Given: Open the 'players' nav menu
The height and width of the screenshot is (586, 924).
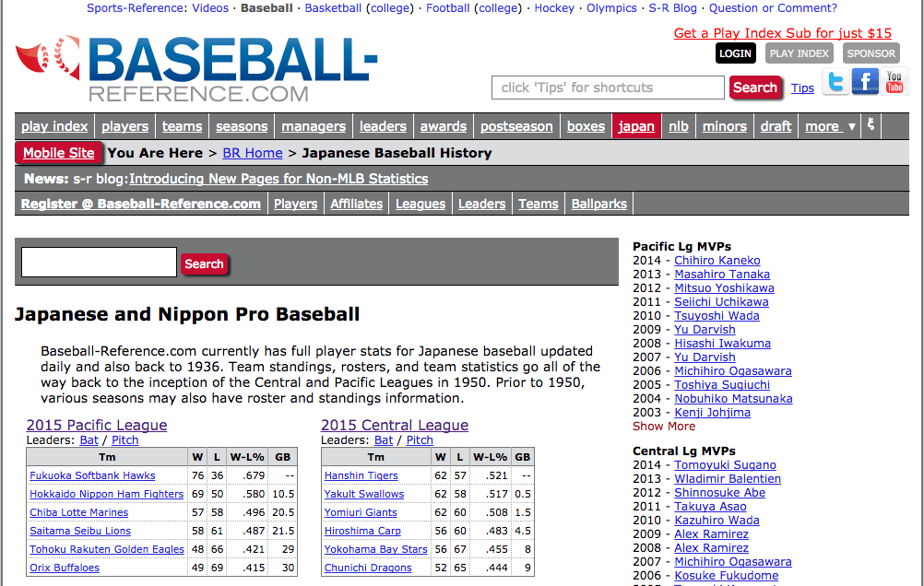Looking at the screenshot, I should 124,126.
